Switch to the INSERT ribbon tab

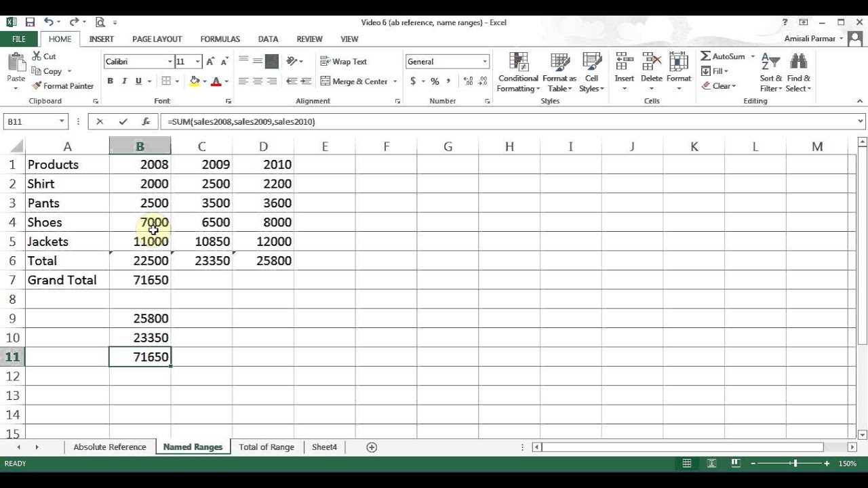(102, 39)
